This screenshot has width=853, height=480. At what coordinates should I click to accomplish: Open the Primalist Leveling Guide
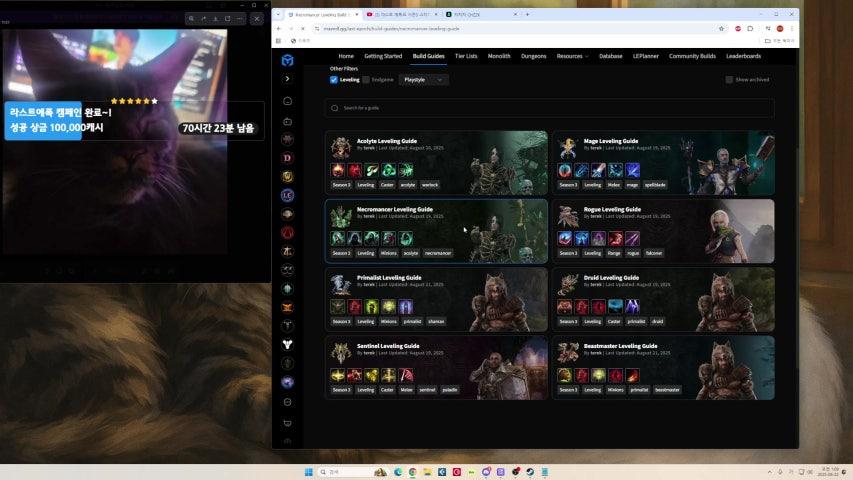coord(436,299)
